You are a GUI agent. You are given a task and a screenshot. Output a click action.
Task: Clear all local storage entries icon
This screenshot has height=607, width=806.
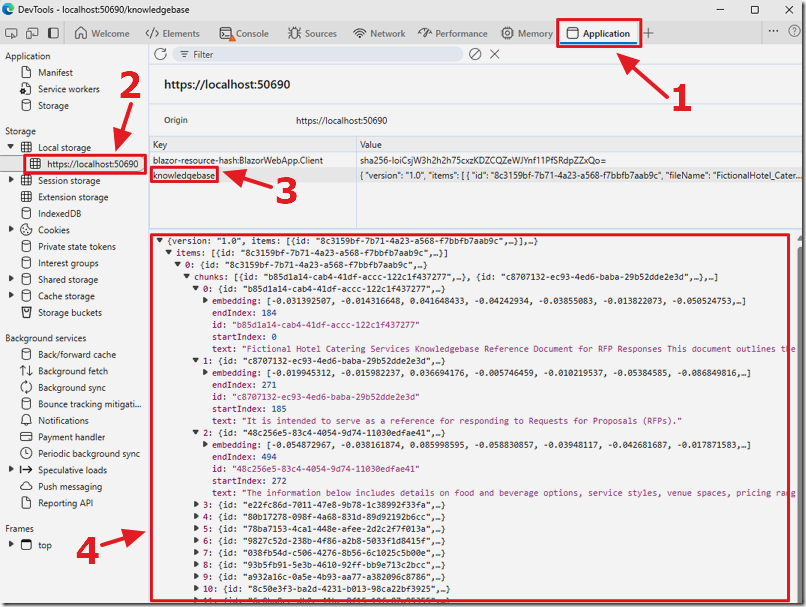pos(475,54)
